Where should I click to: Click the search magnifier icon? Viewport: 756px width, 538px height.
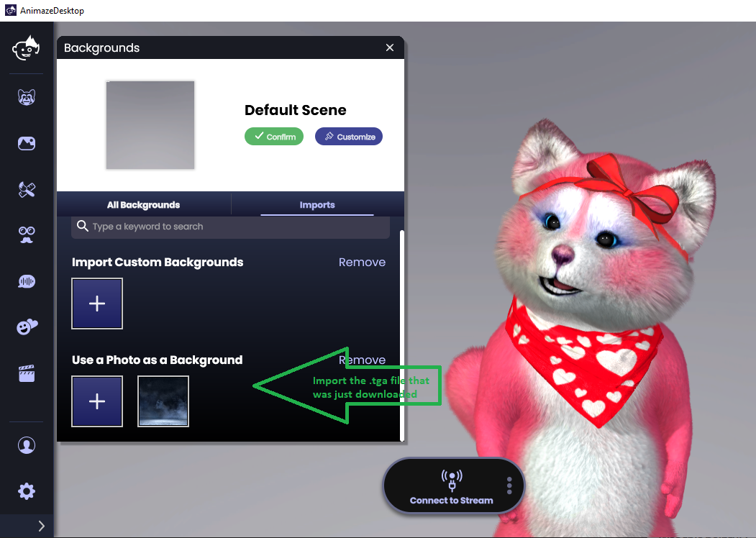pos(83,226)
